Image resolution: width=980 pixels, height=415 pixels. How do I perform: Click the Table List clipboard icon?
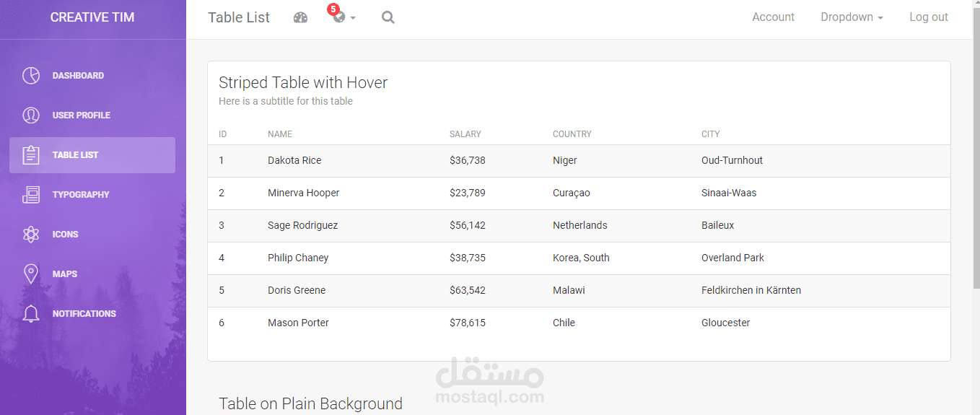pos(30,155)
